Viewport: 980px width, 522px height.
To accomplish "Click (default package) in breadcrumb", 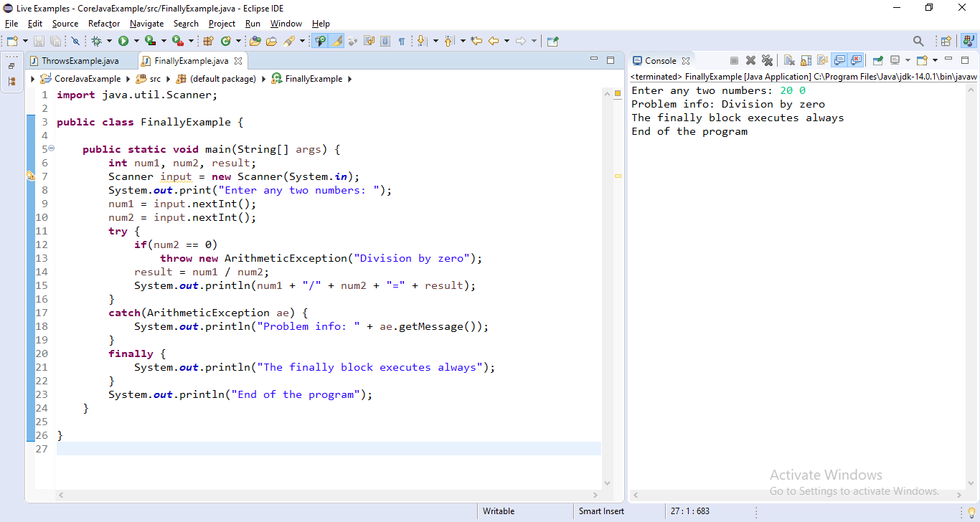I will tap(223, 79).
